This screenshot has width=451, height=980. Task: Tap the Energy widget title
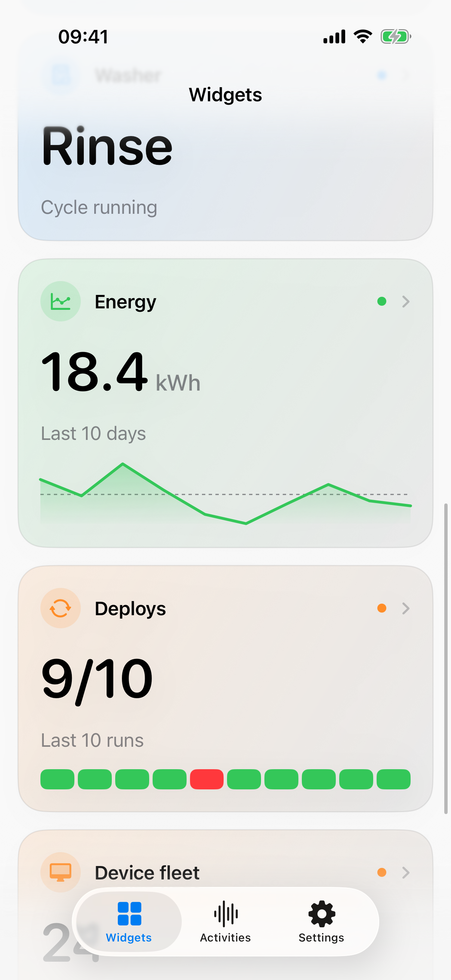tap(125, 302)
